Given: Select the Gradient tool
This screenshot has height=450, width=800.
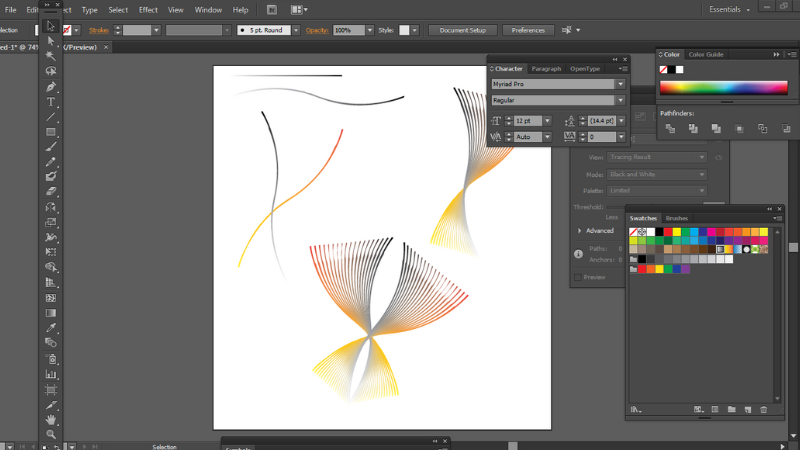Looking at the screenshot, I should tap(51, 313).
